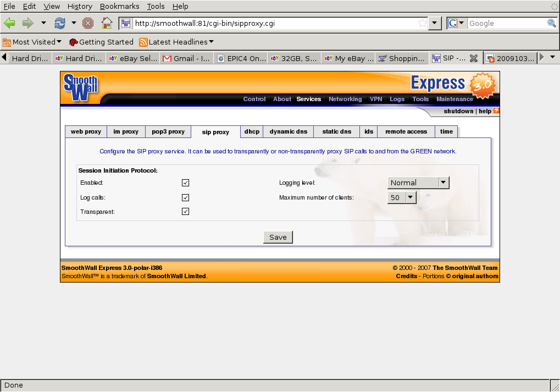560x392 pixels.
Task: Click the shutdown link
Action: point(458,111)
